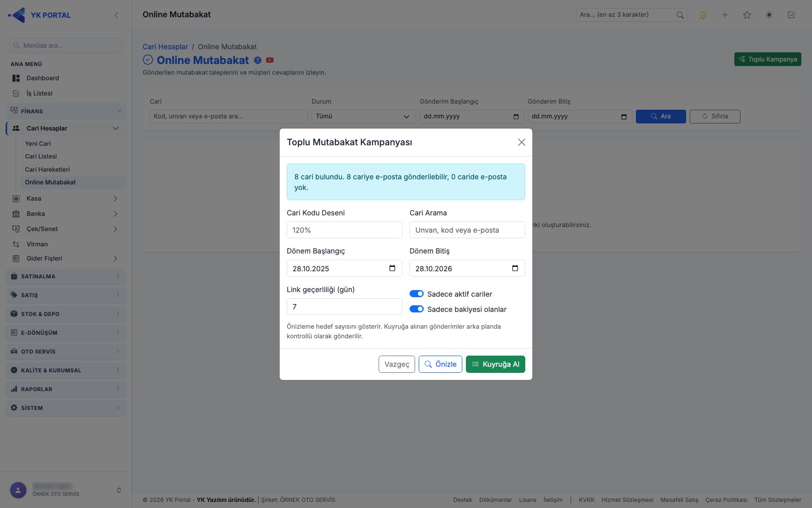Toggle Sadece aktif cariler switch
This screenshot has height=508, width=812.
[x=417, y=294]
